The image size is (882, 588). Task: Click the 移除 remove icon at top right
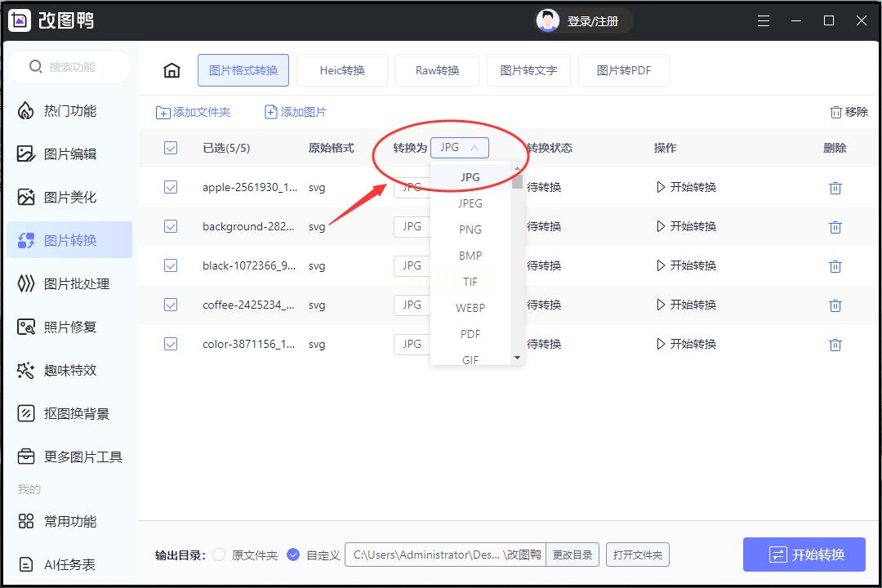click(835, 113)
